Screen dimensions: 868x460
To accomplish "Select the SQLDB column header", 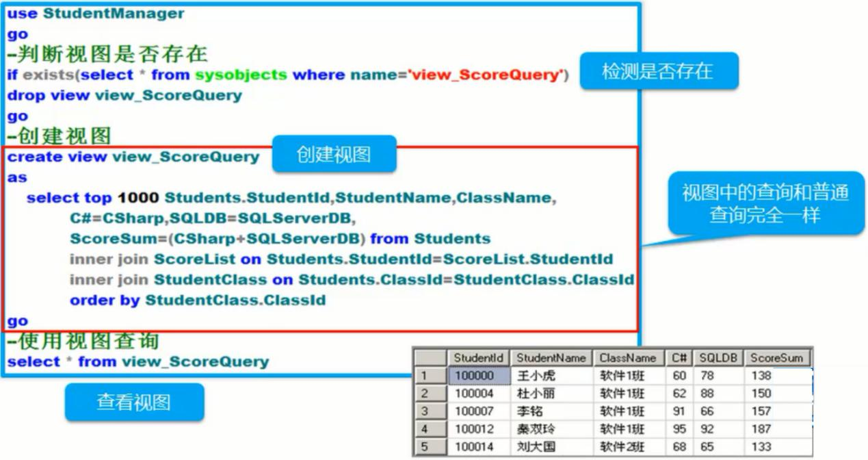I will pyautogui.click(x=718, y=357).
